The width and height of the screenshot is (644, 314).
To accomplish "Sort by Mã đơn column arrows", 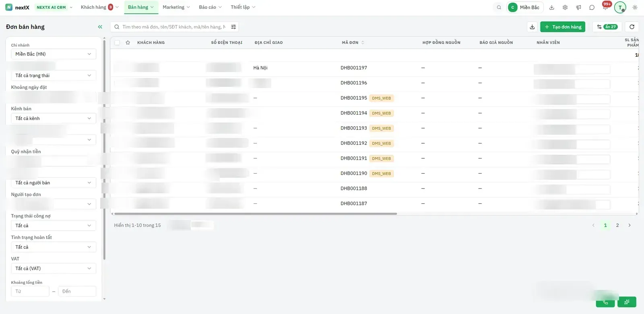I will tap(363, 43).
